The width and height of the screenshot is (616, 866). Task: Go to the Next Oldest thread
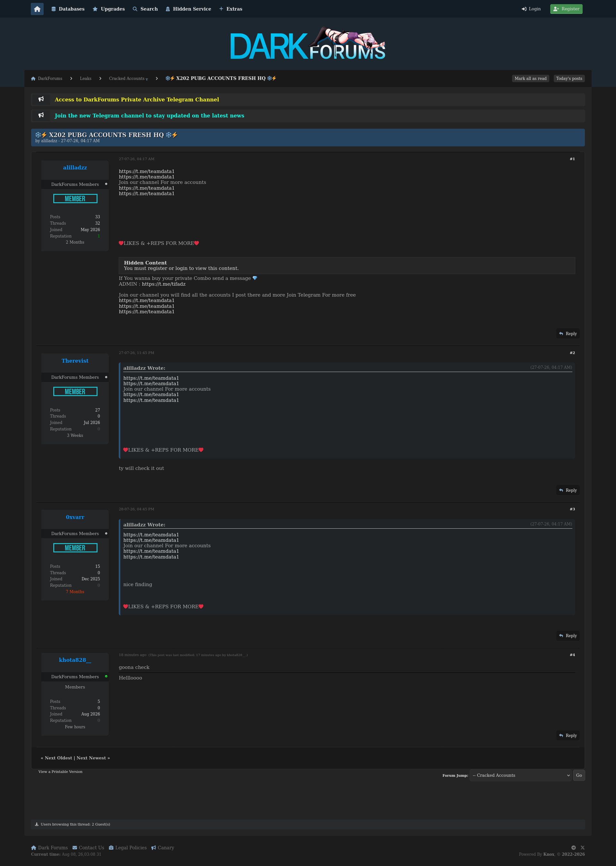(58, 758)
